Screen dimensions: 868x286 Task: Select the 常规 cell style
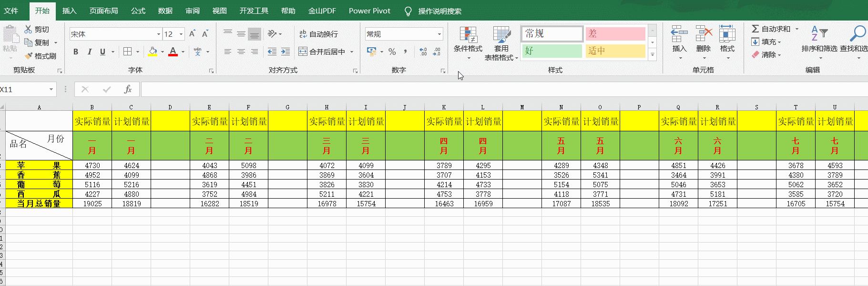pos(552,33)
